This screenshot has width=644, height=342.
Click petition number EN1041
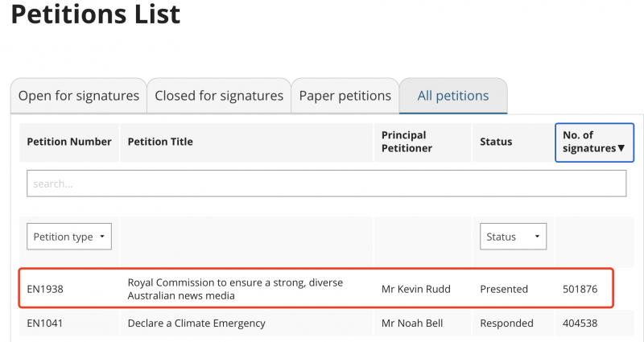point(45,323)
